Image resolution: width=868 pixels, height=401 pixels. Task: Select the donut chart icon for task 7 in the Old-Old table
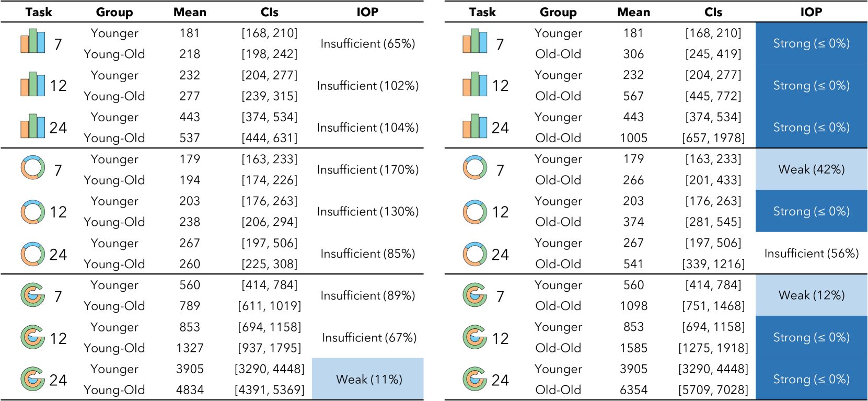pos(474,168)
